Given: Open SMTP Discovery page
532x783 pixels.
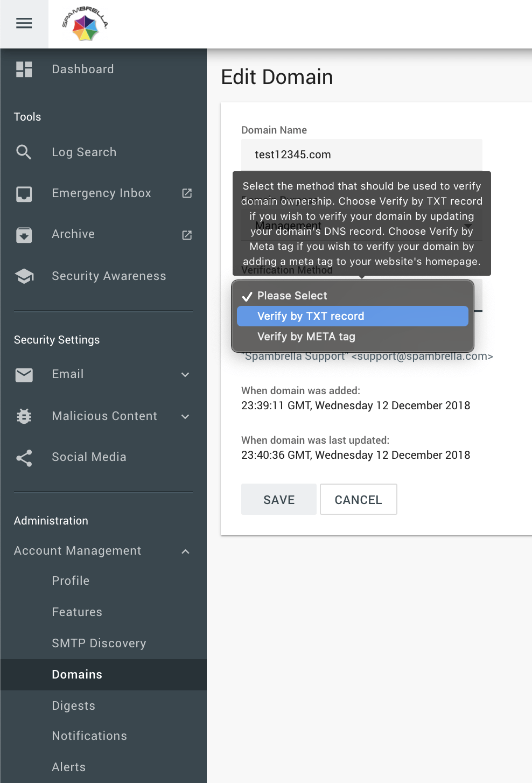Looking at the screenshot, I should click(x=99, y=643).
